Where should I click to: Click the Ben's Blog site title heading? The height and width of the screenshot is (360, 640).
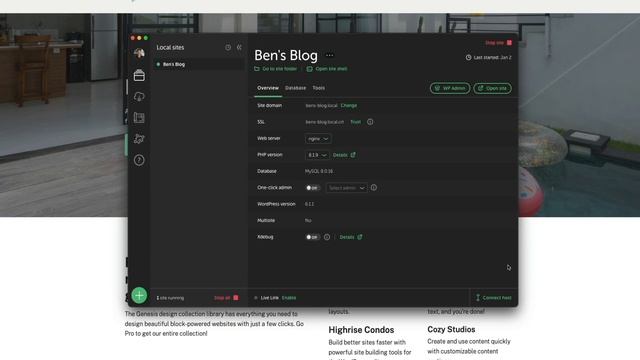click(286, 55)
